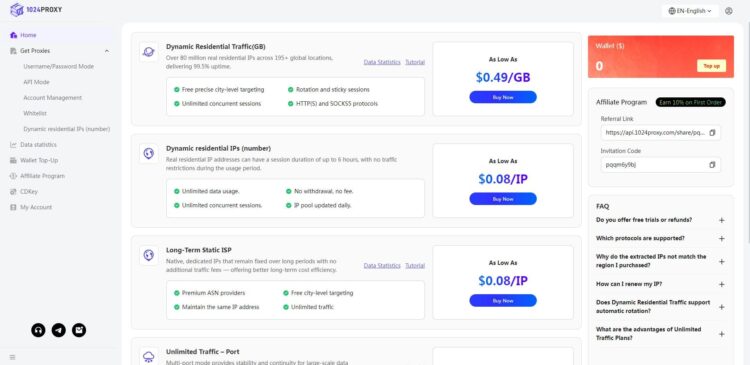Click the CDKey sidebar icon
The width and height of the screenshot is (750, 365).
pos(13,191)
